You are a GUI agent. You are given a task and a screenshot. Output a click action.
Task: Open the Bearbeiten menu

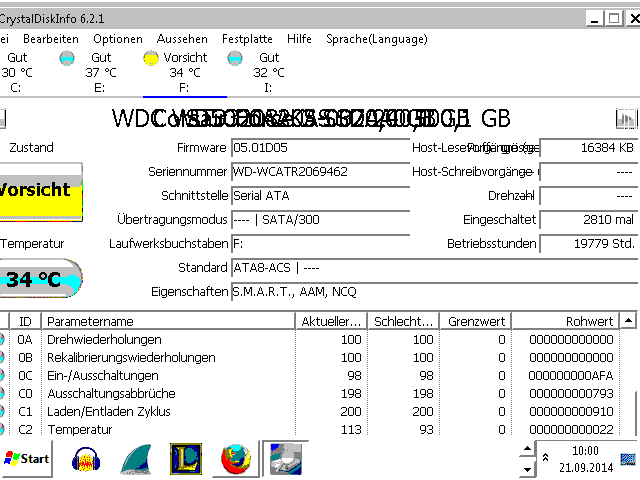(x=51, y=39)
